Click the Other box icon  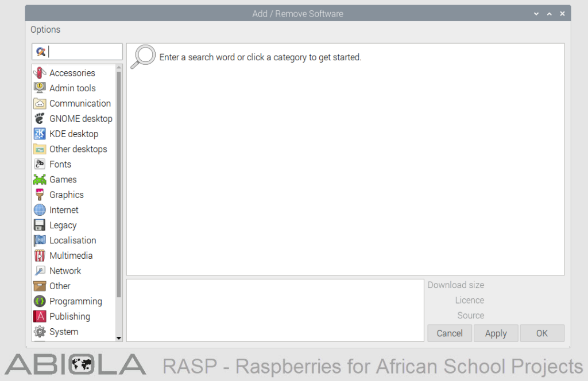40,286
